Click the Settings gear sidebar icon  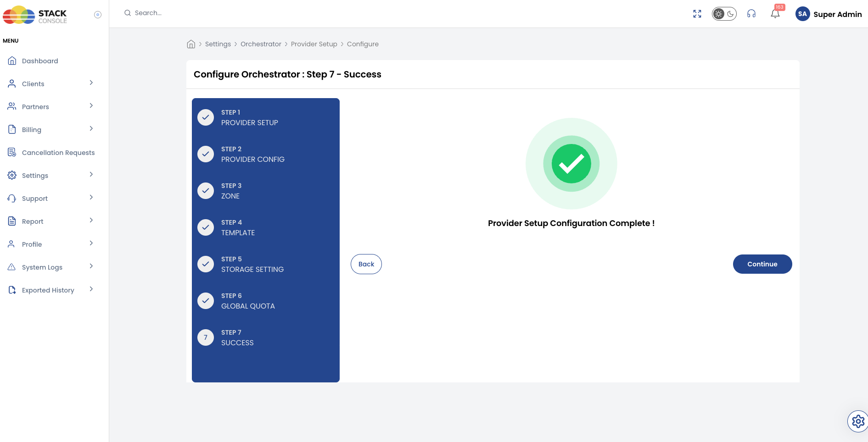click(12, 175)
